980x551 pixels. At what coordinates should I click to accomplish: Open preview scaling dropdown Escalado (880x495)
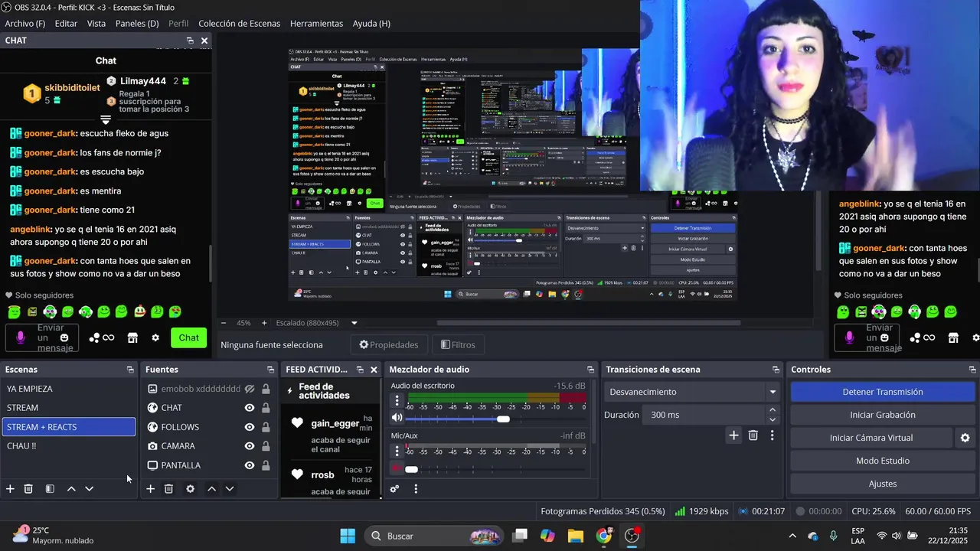317,323
